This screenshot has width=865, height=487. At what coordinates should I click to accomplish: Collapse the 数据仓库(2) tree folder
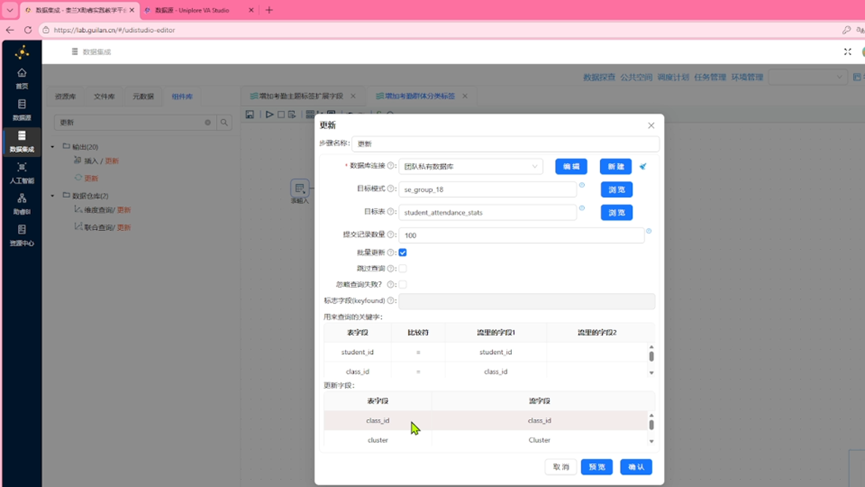pyautogui.click(x=53, y=196)
